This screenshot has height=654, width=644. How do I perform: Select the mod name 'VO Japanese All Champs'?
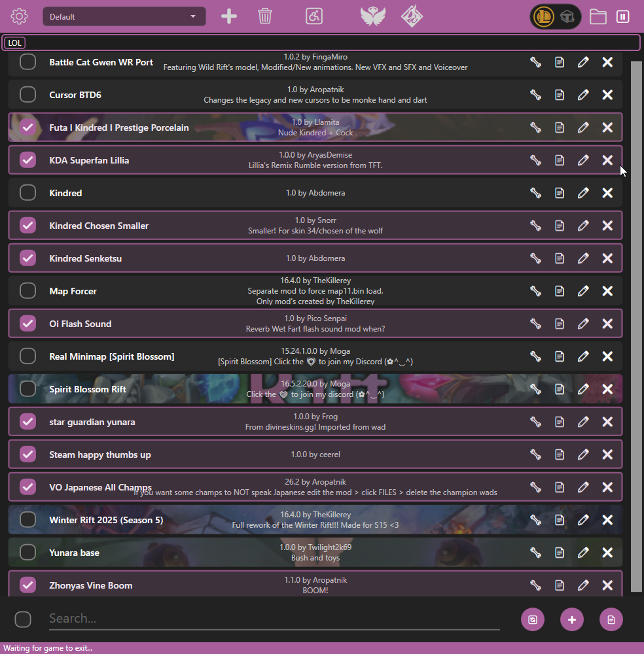point(100,487)
